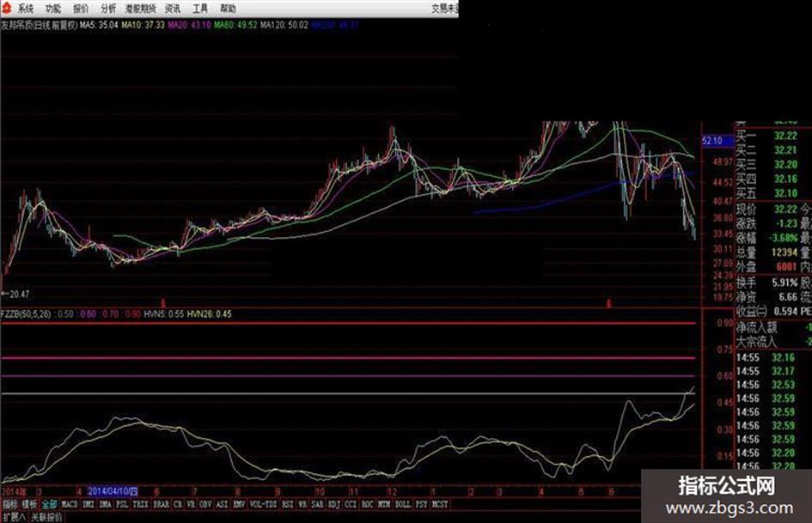Select the TRIX indicator tab
The image size is (812, 523).
click(141, 504)
